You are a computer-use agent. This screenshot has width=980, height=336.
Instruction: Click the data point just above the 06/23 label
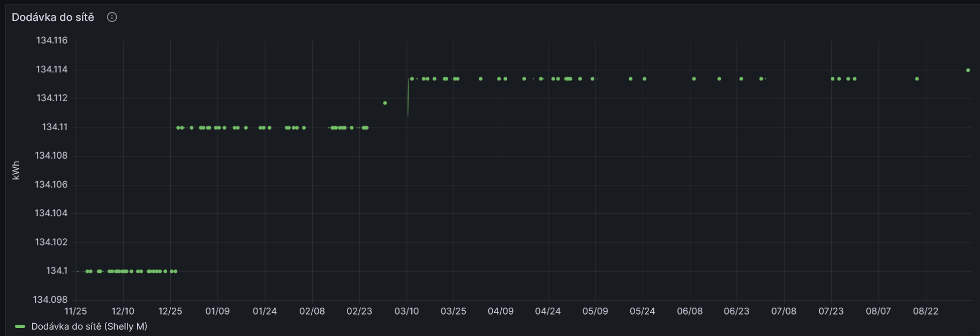(741, 79)
